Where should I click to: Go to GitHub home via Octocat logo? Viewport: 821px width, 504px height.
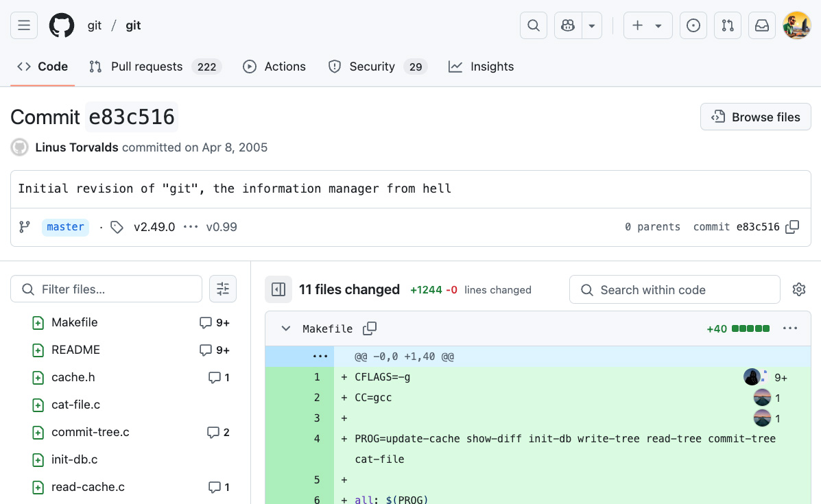(62, 25)
